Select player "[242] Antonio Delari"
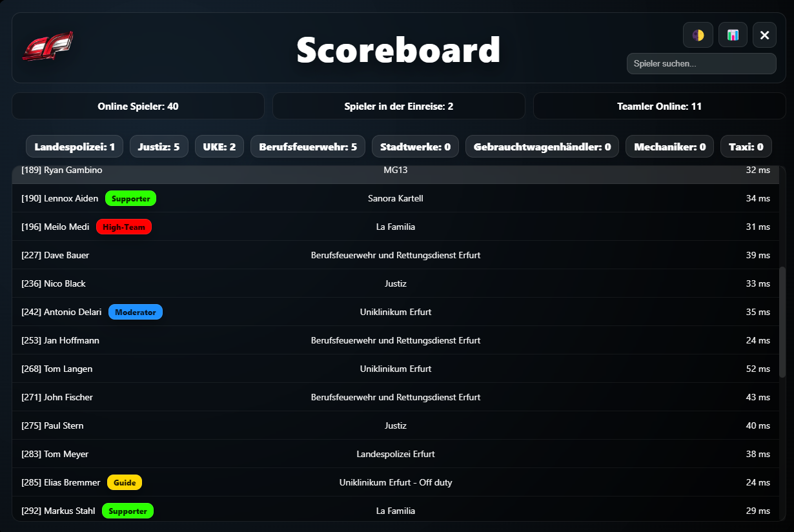The image size is (794, 532). click(395, 312)
